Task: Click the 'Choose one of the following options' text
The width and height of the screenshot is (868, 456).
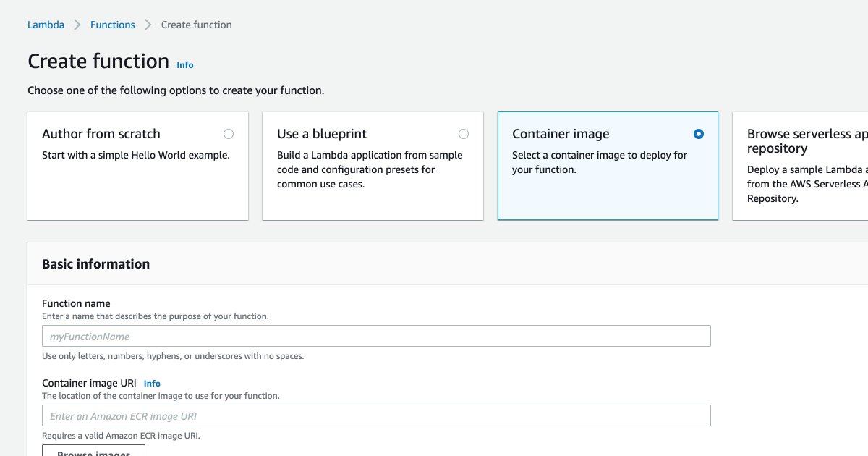Action: [x=176, y=91]
